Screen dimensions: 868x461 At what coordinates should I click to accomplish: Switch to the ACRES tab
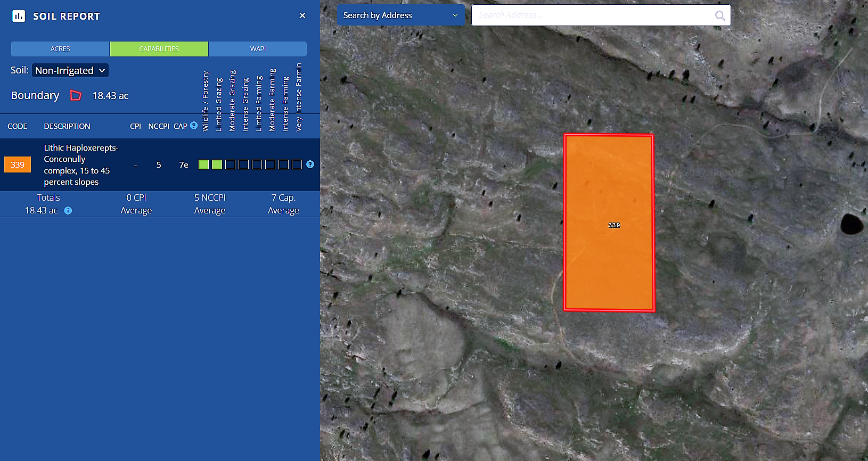point(60,49)
